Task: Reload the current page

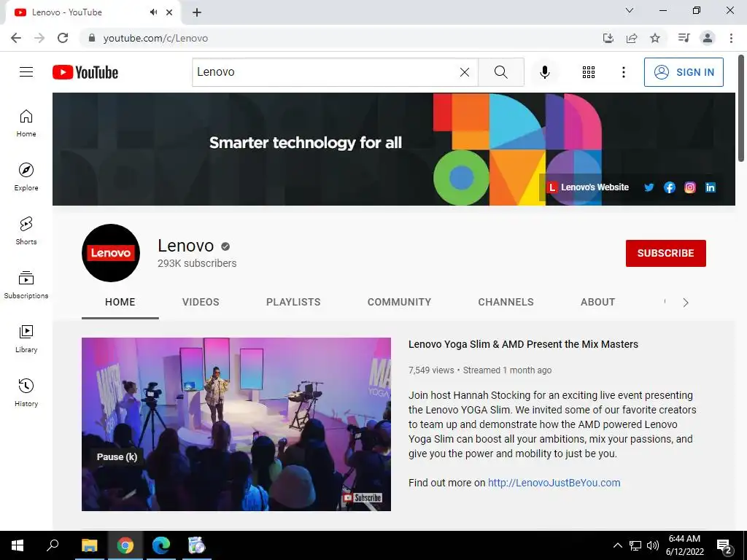Action: click(x=63, y=38)
